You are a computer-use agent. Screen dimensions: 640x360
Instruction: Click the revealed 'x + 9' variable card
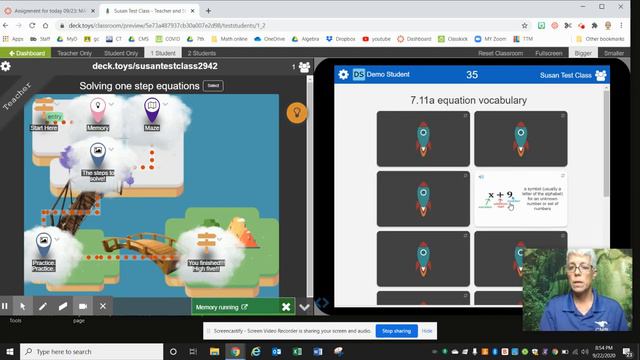pos(521,199)
